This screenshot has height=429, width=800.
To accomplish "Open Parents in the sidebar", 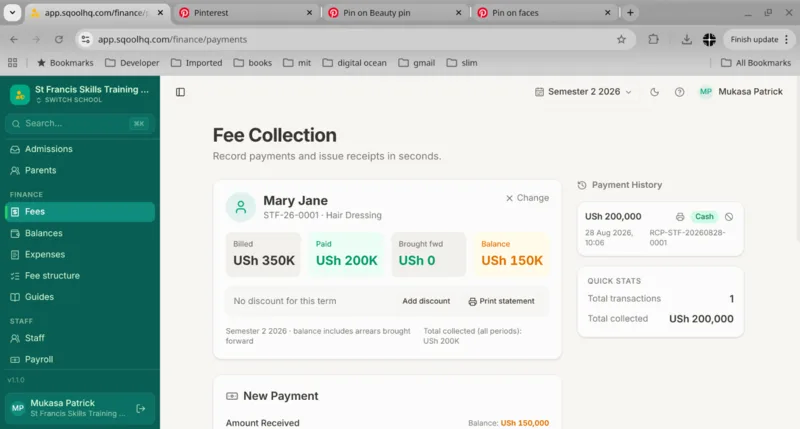I will pos(80,170).
